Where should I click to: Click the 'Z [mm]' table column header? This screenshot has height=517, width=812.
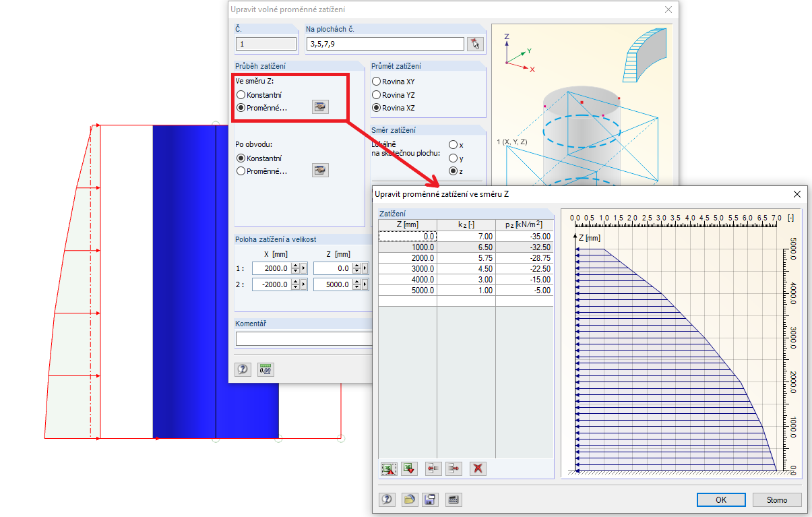pyautogui.click(x=408, y=225)
